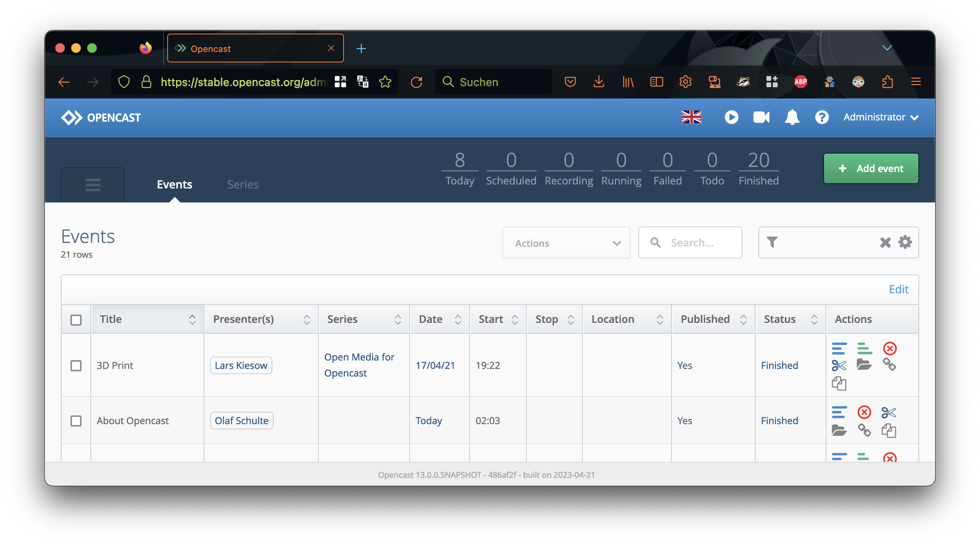
Task: Switch to the Series tab
Action: (243, 184)
